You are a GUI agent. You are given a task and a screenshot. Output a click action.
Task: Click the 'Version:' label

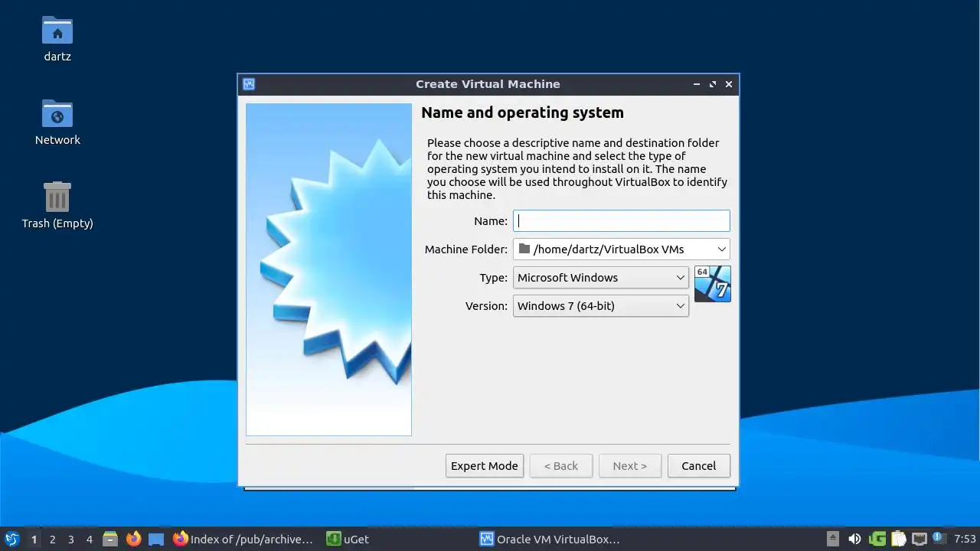(486, 306)
